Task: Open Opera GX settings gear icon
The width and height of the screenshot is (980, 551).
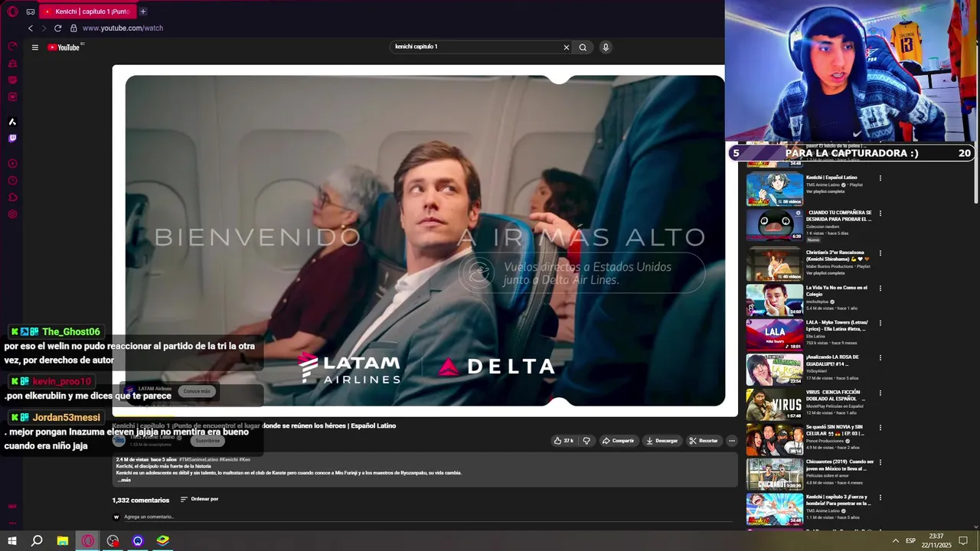Action: click(12, 214)
